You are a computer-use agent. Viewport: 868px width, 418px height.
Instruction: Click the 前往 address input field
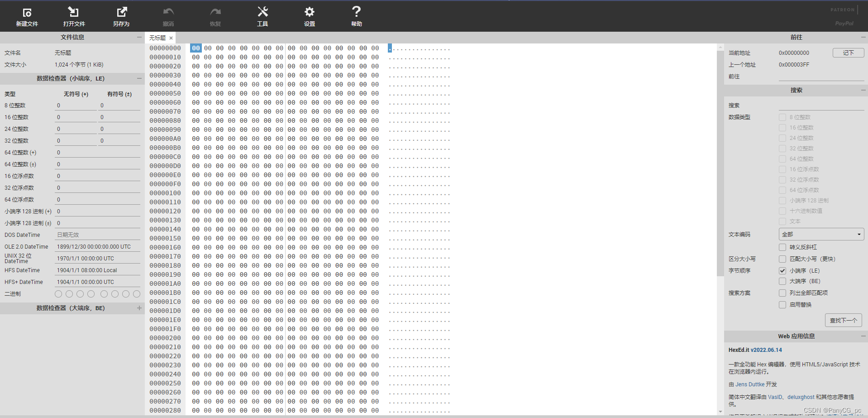[x=821, y=77]
